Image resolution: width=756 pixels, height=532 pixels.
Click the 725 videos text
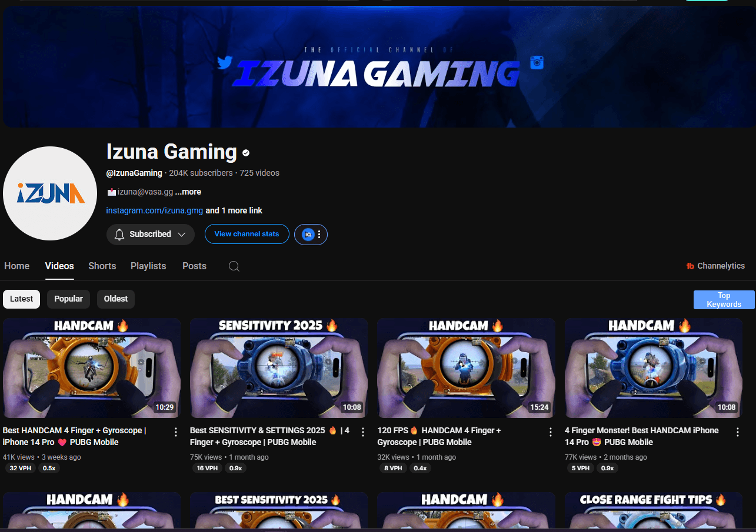click(x=259, y=173)
